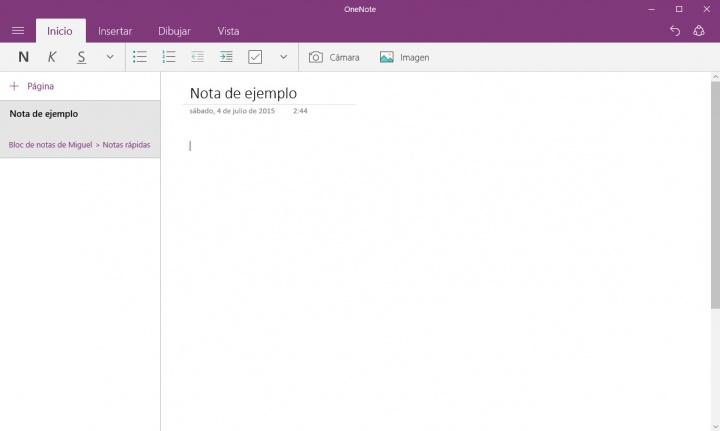Click the scrollbar up arrow

715,77
